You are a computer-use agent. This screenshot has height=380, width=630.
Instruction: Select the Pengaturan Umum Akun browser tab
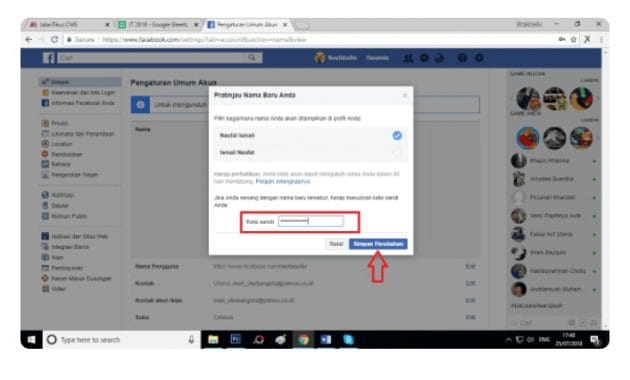tap(247, 25)
